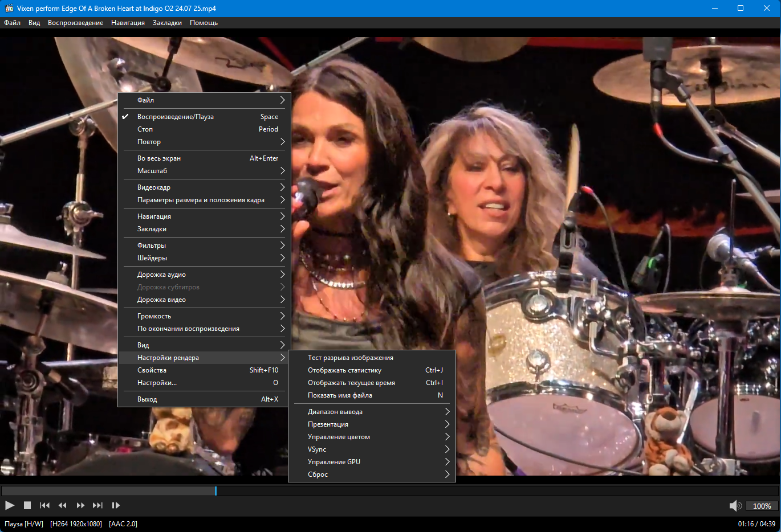781x532 pixels.
Task: Jump to previous file icon
Action: click(44, 505)
